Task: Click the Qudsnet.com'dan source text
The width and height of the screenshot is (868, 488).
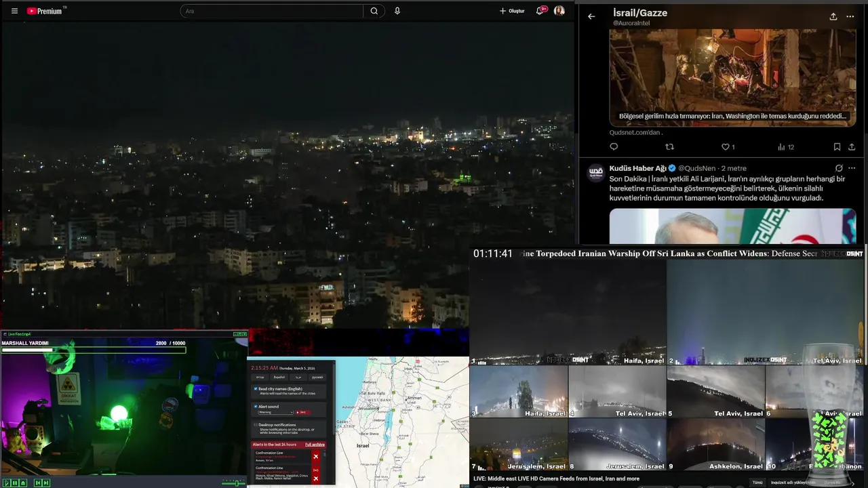Action: (x=635, y=133)
